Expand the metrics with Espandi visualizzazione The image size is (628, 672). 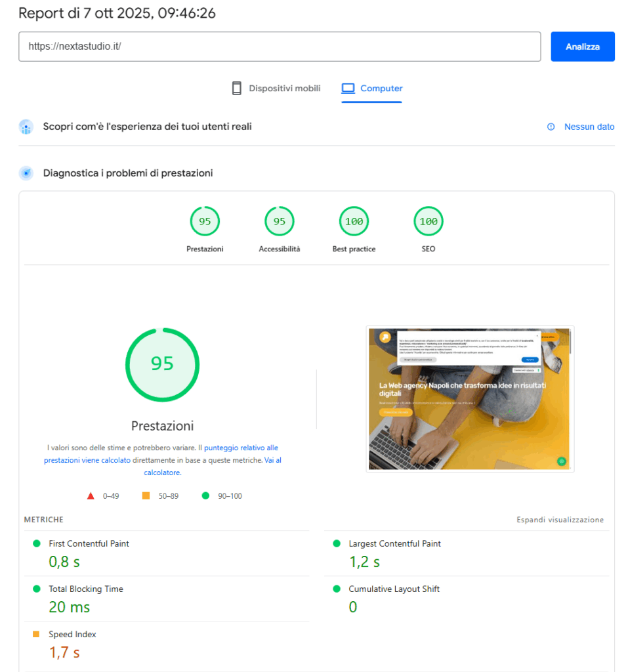pos(560,520)
